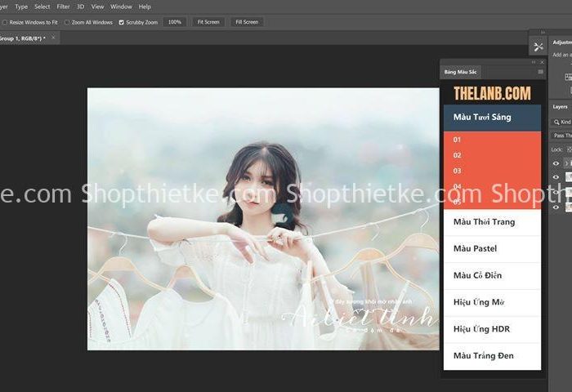572x392 pixels.
Task: Close the Bảng Màu Sắc floating panel
Action: point(541,62)
